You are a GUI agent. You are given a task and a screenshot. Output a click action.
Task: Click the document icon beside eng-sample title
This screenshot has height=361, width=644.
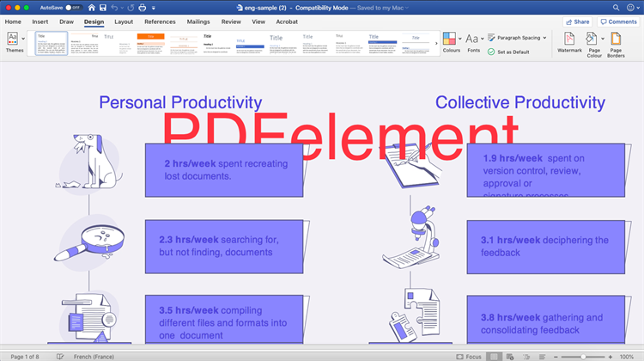point(240,8)
